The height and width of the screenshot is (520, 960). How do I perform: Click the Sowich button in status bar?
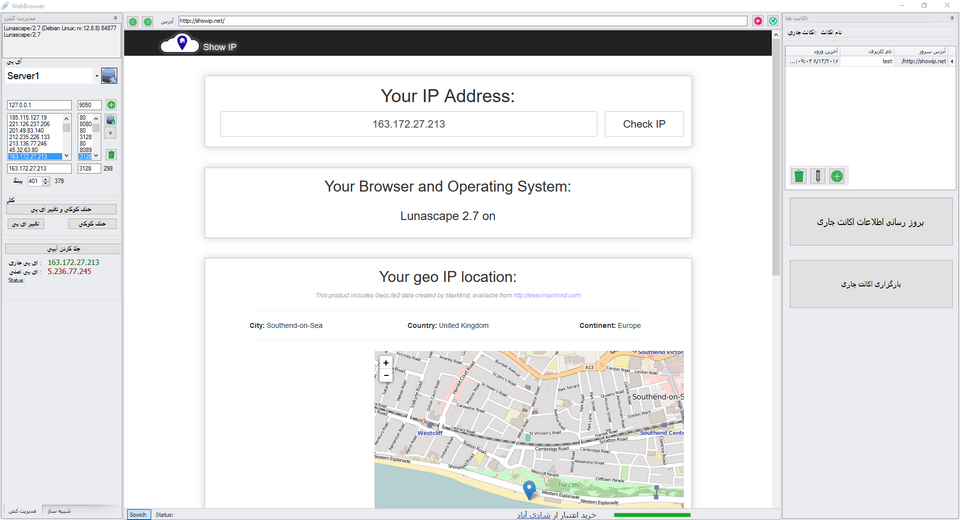point(138,514)
